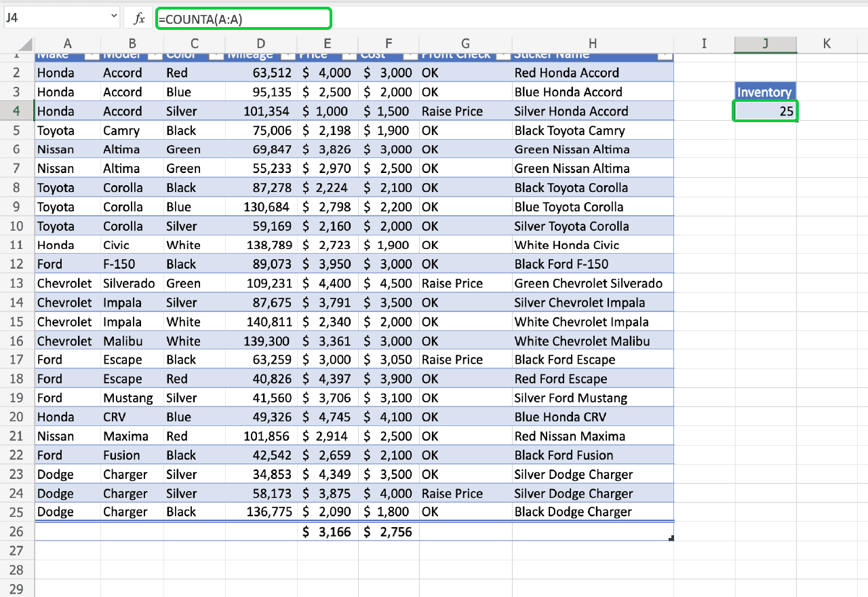Select row 29 header
868x597 pixels.
point(17,588)
